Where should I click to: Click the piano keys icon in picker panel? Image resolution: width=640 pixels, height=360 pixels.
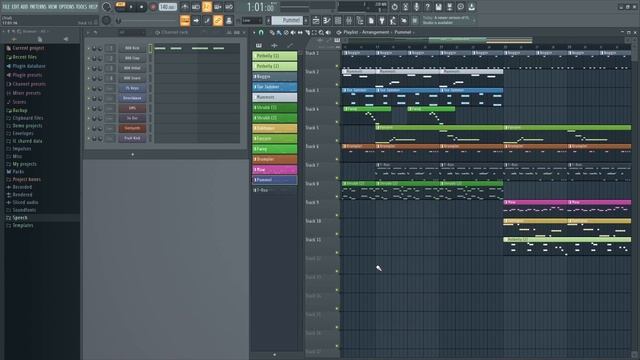[x=259, y=45]
